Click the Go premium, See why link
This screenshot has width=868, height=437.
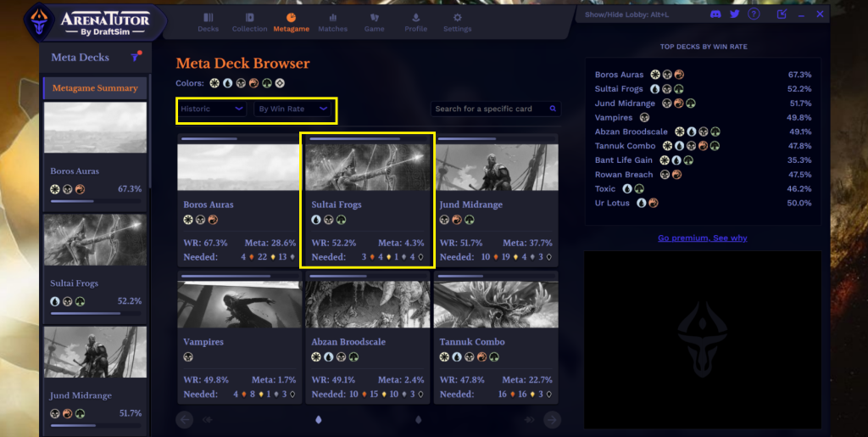702,238
